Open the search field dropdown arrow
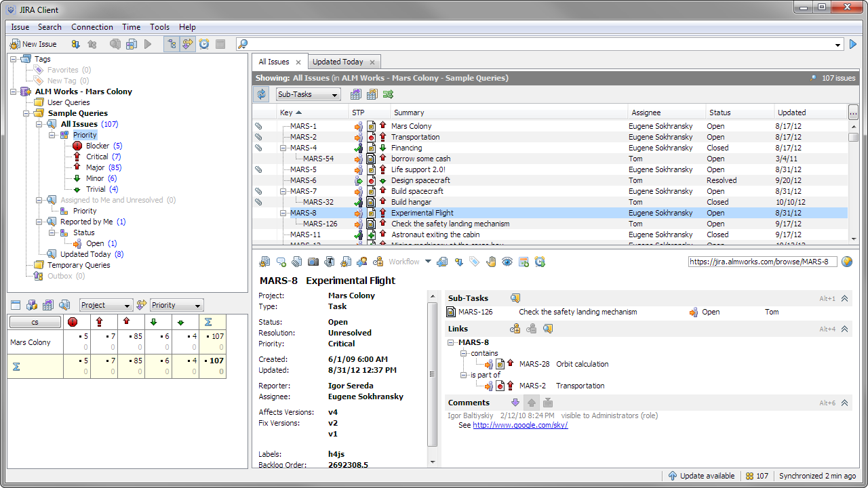868x488 pixels. tap(838, 45)
